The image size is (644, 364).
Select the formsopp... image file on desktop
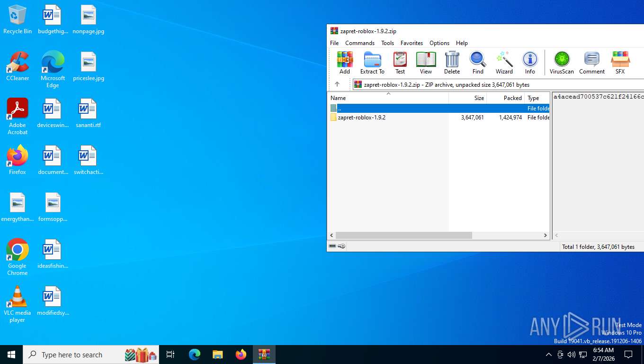coord(53,207)
